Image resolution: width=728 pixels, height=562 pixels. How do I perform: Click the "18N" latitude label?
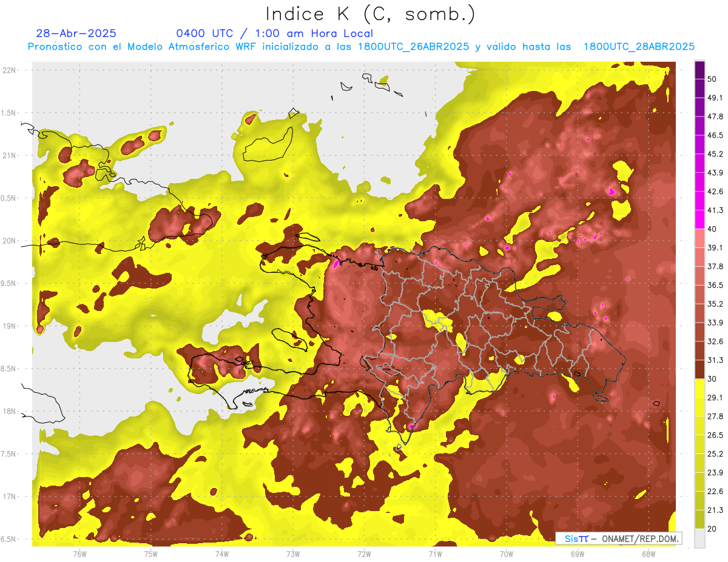click(x=10, y=412)
